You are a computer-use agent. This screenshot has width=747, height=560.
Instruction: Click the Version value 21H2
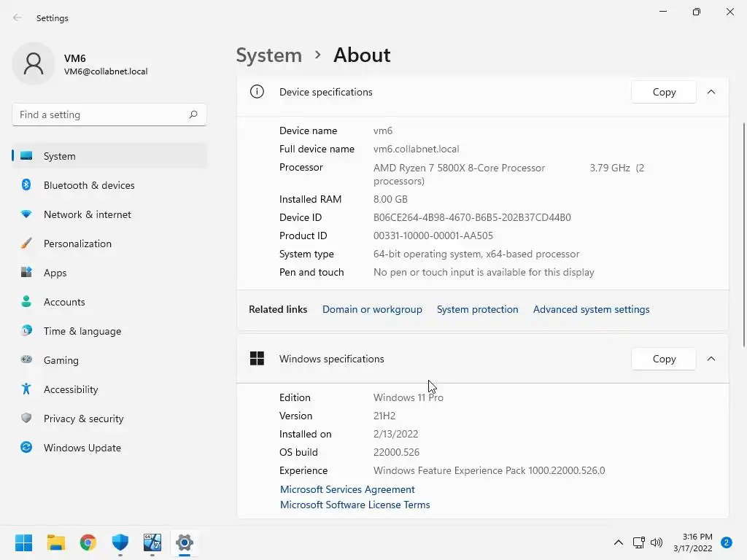coord(384,415)
